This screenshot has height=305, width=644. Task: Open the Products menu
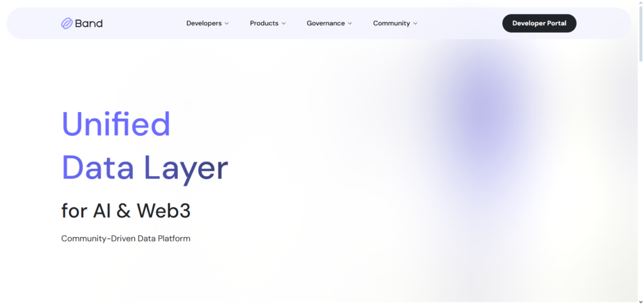click(x=264, y=23)
